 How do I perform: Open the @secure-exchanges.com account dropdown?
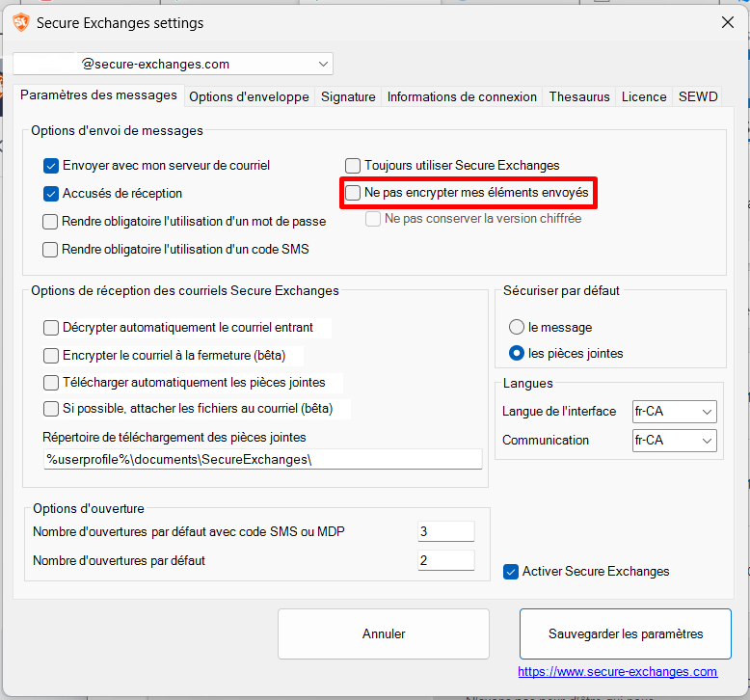click(173, 64)
